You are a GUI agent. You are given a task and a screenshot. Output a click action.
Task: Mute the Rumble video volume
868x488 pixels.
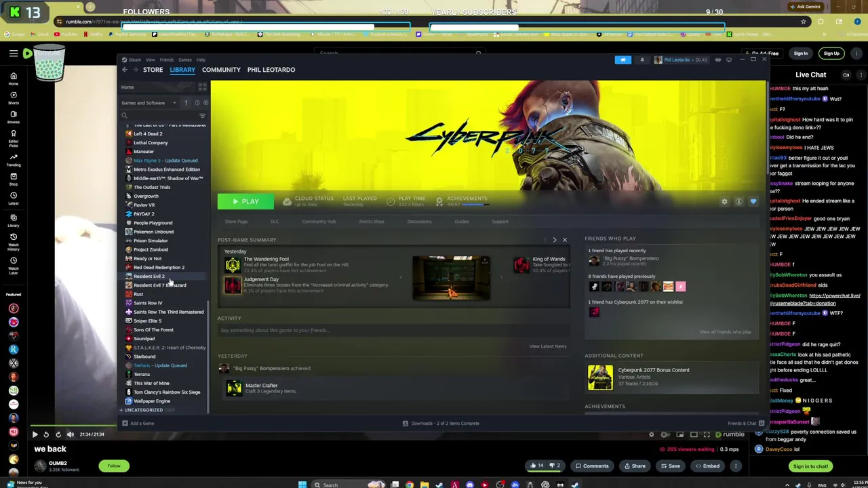point(70,434)
